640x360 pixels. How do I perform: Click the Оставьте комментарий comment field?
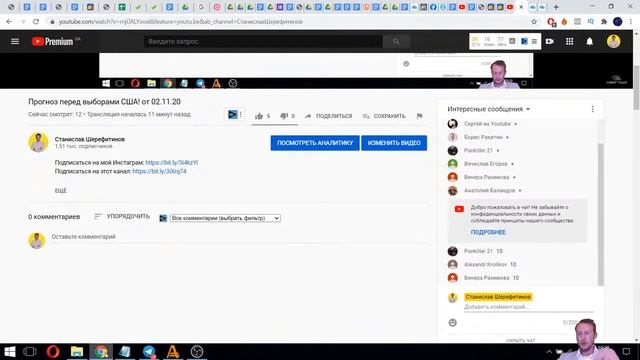[239, 237]
